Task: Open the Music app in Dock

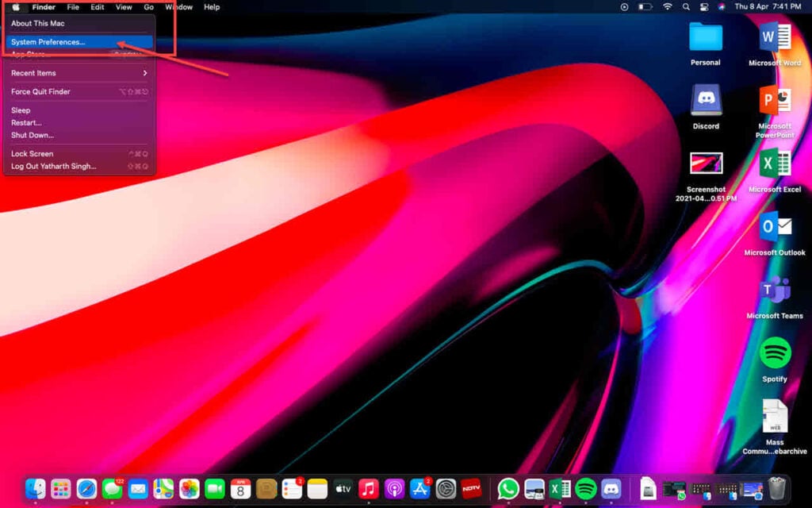Action: [x=369, y=489]
